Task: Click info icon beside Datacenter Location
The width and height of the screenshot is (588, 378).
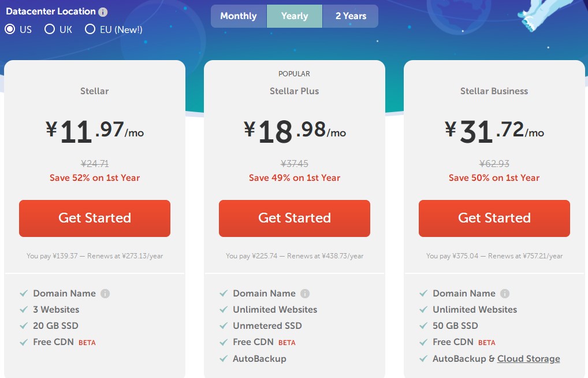Action: [x=103, y=12]
